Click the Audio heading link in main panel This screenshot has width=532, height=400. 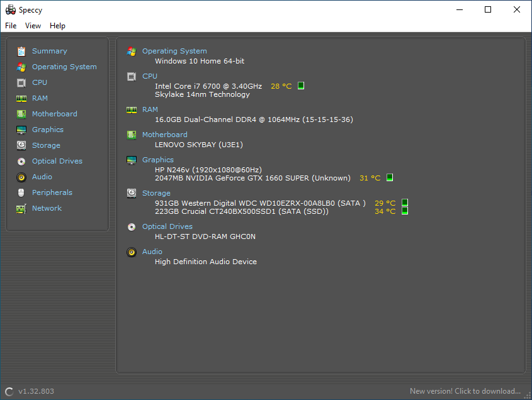click(152, 252)
